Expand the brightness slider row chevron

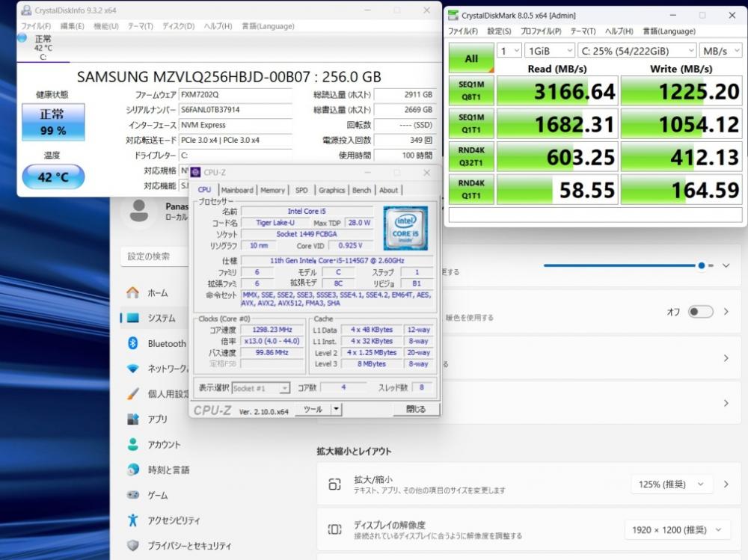726,265
